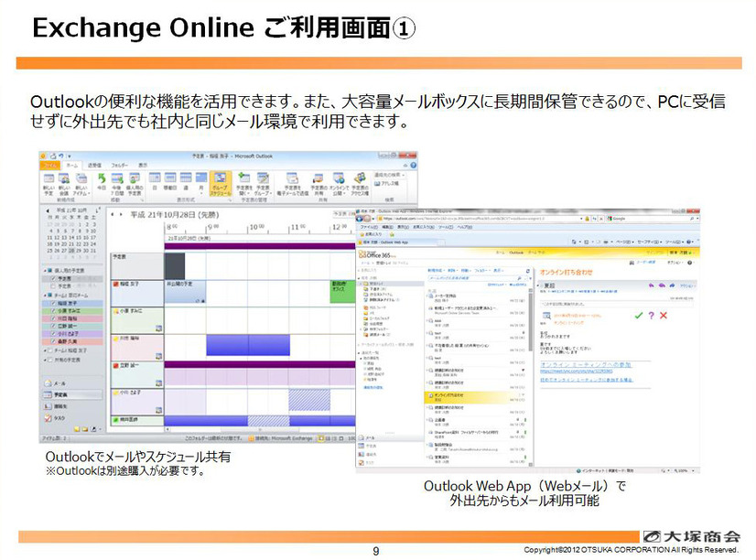Click Outlook help question mark icon
Screen dimensions: 756x560
click(413, 166)
